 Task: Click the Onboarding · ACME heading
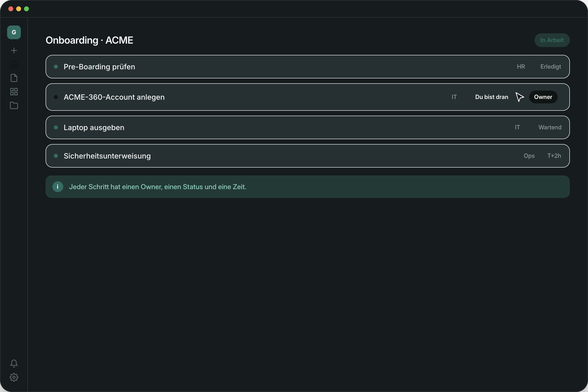point(89,40)
